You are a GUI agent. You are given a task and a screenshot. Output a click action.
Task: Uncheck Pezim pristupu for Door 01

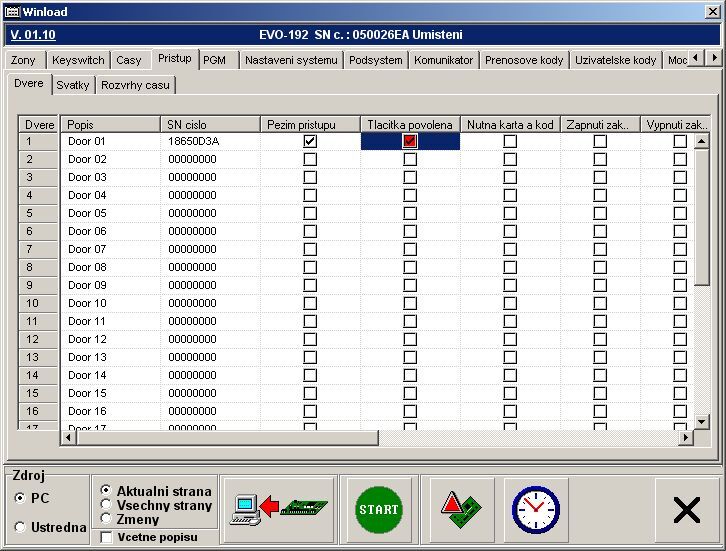pos(310,141)
